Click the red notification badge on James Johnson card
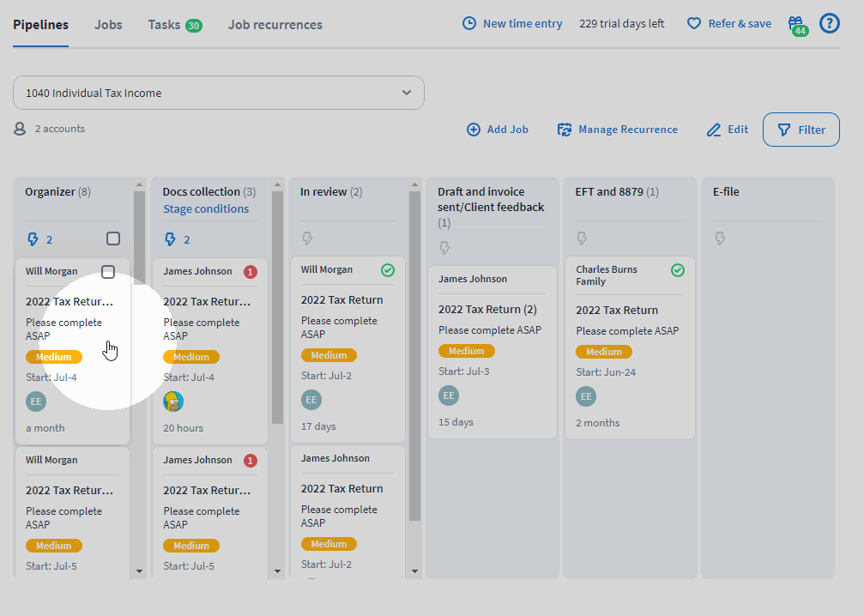The image size is (864, 616). [251, 272]
